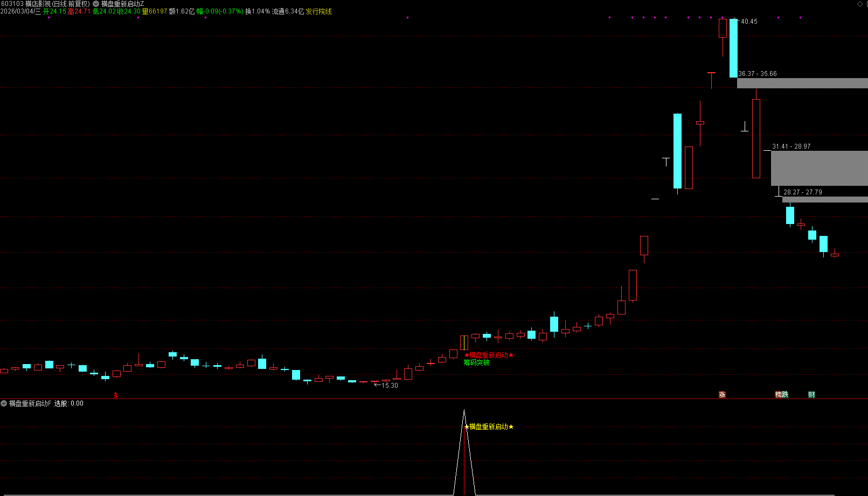Click the white indicator spike peak

coord(464,411)
